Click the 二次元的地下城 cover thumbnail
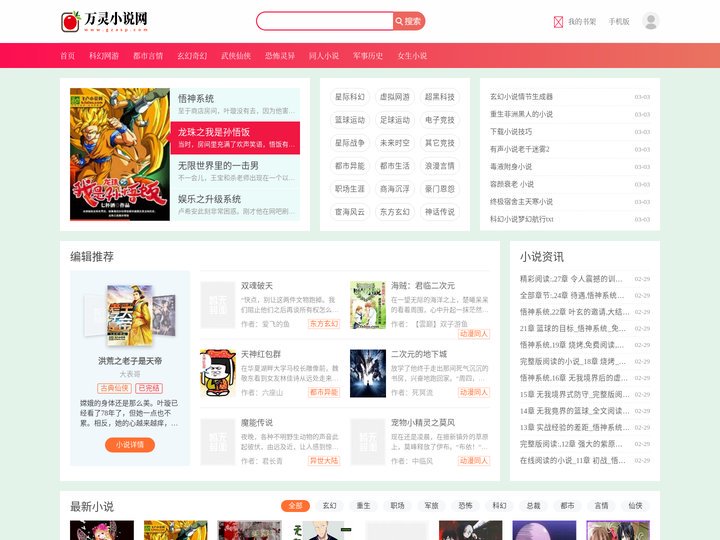This screenshot has height=540, width=720. 368,373
